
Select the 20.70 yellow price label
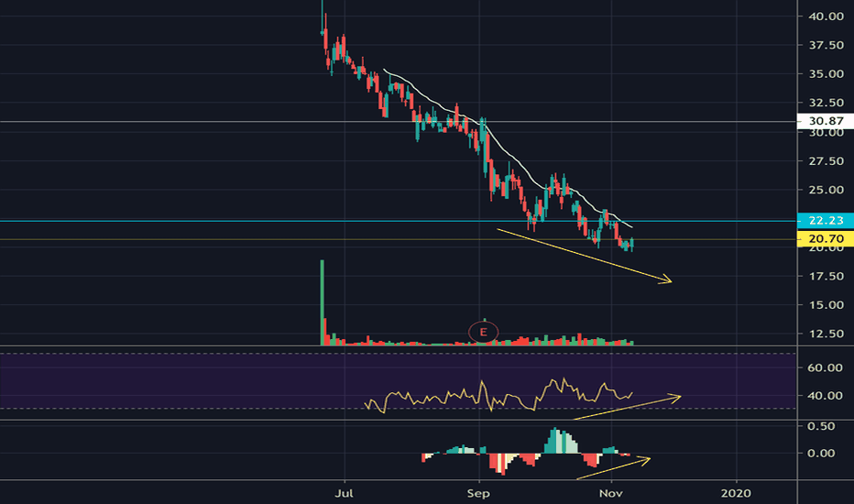(x=825, y=238)
